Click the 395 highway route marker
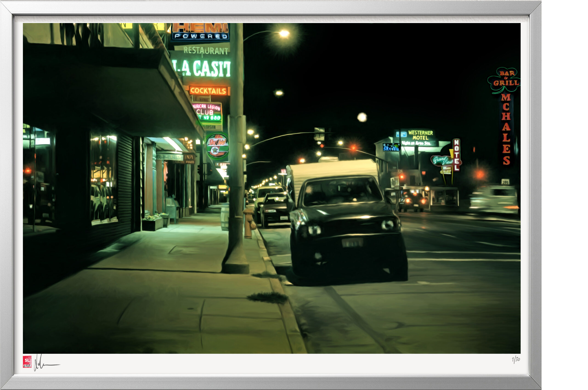This screenshot has width=588, height=390. 505,182
